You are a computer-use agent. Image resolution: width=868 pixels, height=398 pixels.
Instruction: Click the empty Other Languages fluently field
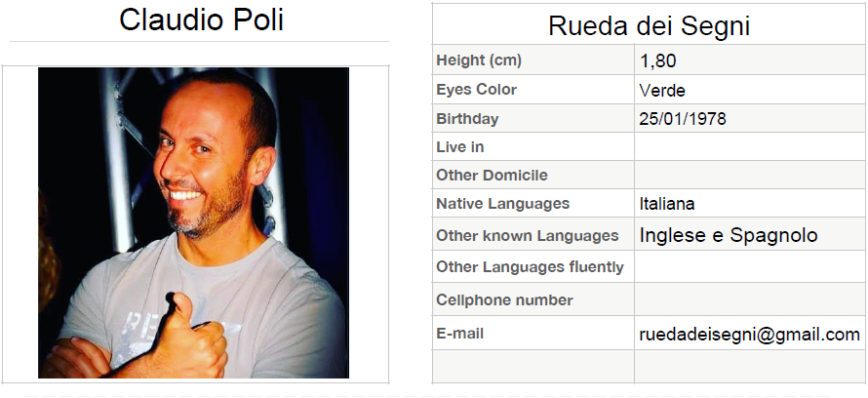click(x=750, y=267)
